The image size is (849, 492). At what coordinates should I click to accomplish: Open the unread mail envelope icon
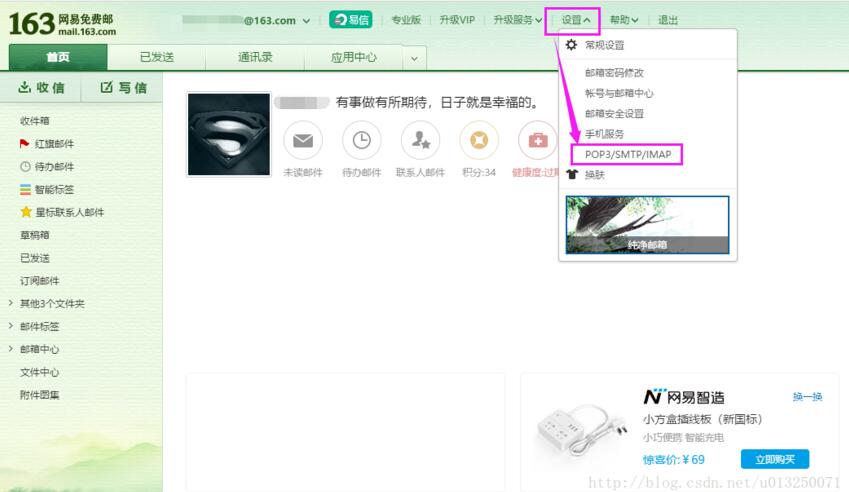(303, 141)
